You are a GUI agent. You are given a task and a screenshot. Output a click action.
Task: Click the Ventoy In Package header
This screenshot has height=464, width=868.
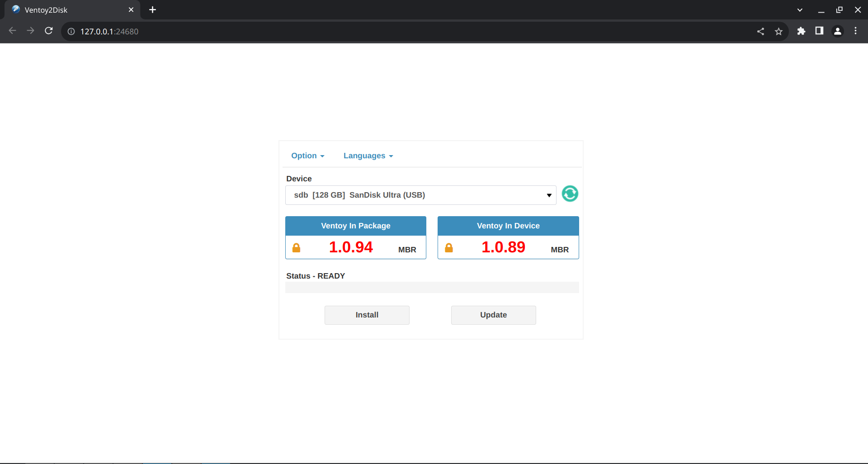356,226
